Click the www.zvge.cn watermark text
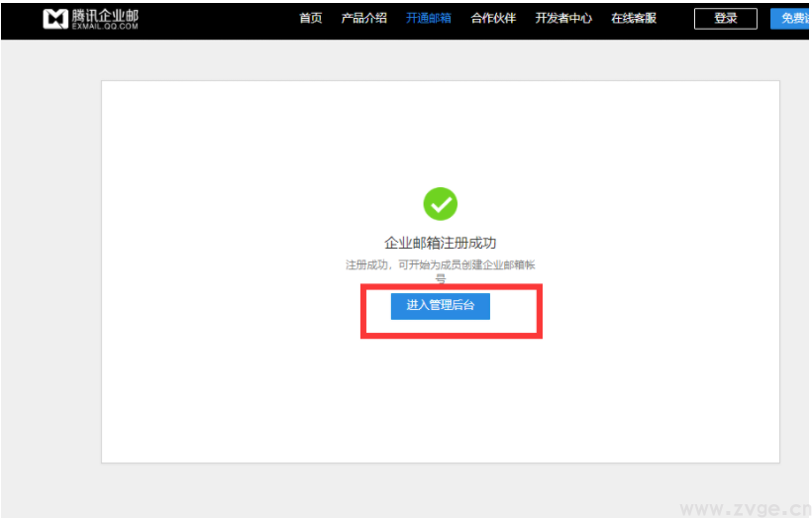This screenshot has height=518, width=812. [x=743, y=508]
